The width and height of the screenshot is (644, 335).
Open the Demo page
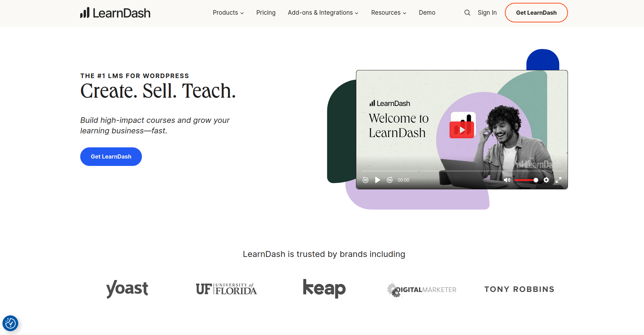(x=427, y=13)
